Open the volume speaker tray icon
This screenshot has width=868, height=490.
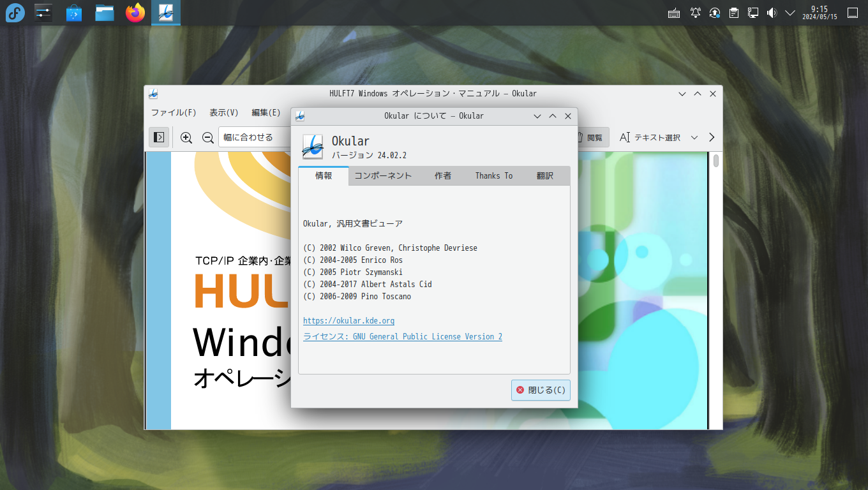[772, 13]
